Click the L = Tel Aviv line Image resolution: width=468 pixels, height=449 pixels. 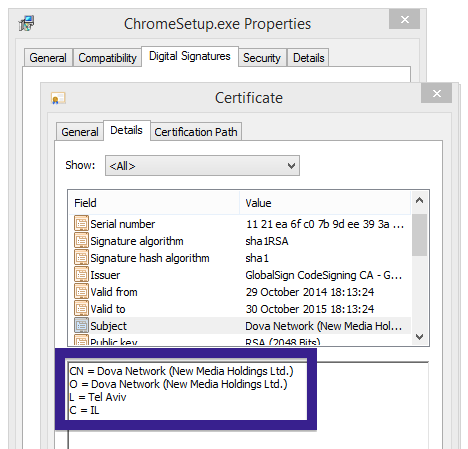(x=98, y=397)
